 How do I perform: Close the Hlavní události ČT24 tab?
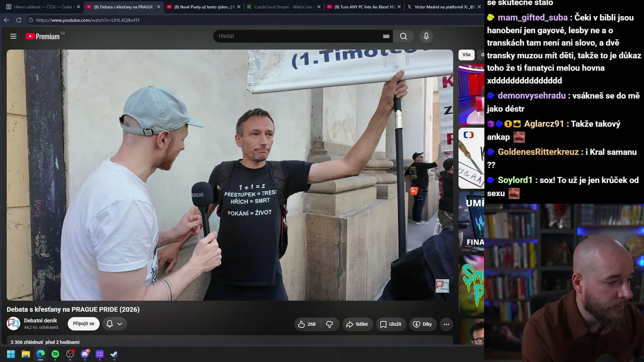(x=78, y=7)
